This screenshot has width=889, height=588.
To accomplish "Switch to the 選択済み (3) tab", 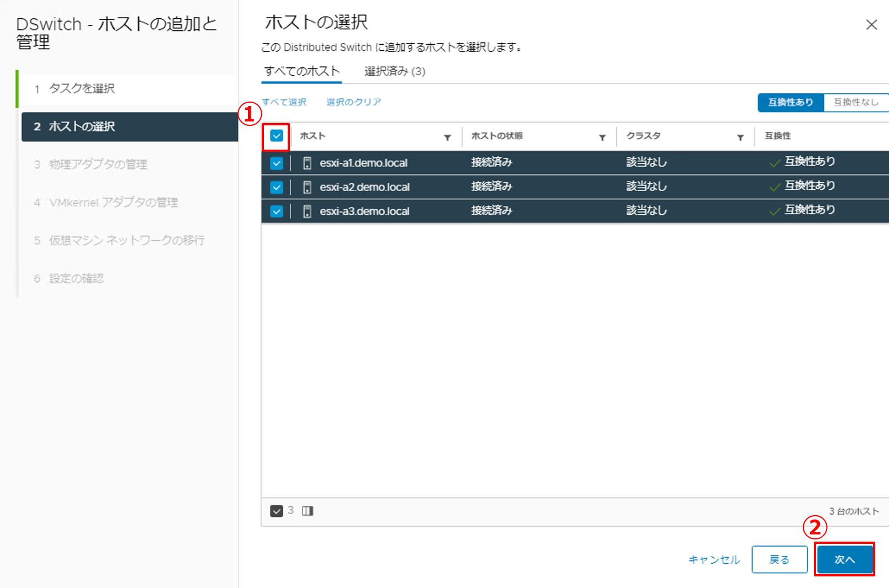I will [x=395, y=71].
